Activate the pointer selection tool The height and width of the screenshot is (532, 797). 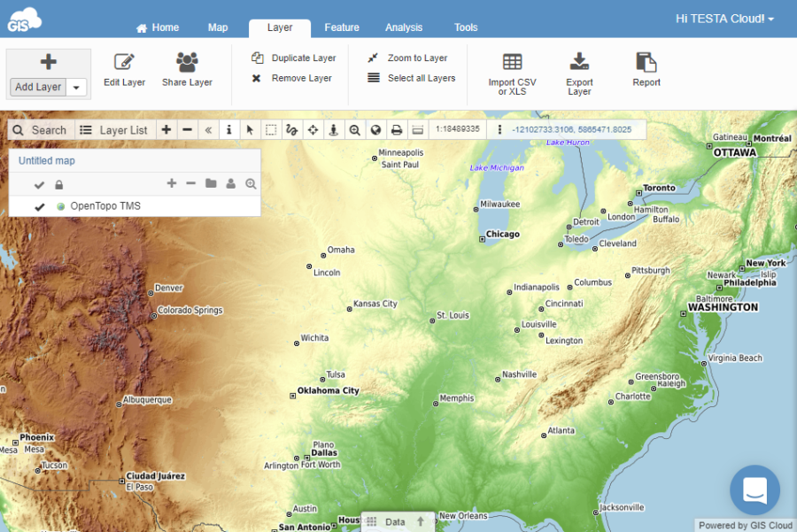pos(251,129)
